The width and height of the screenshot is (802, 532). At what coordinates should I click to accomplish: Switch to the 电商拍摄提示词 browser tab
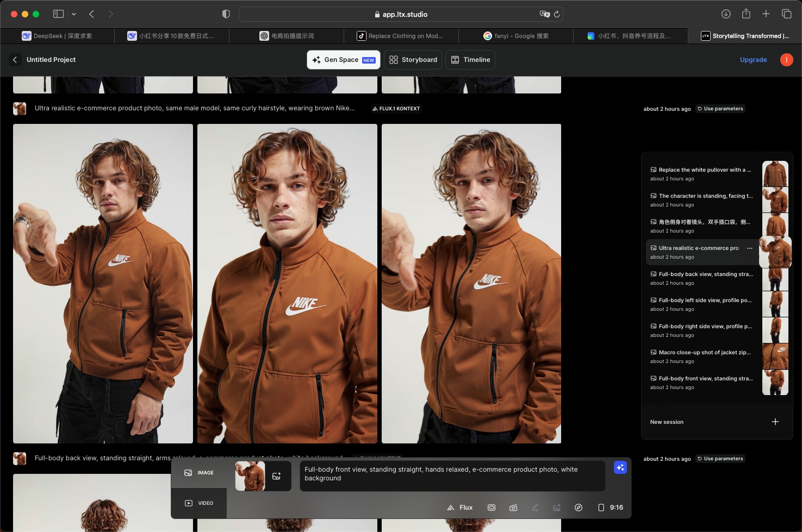pyautogui.click(x=287, y=36)
